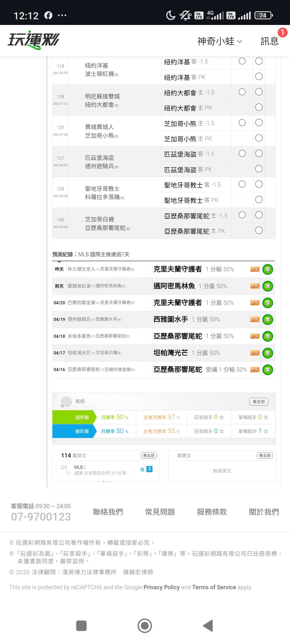
Task: Click the green 準 badge on 04/16 row
Action: pos(267,370)
